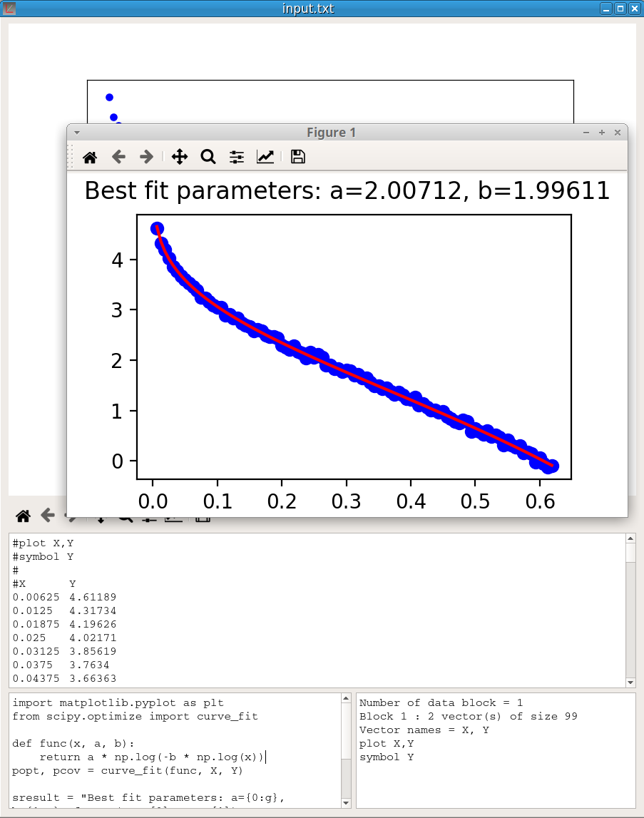Click the Best fit parameters plot title
This screenshot has width=644, height=818.
[x=345, y=190]
